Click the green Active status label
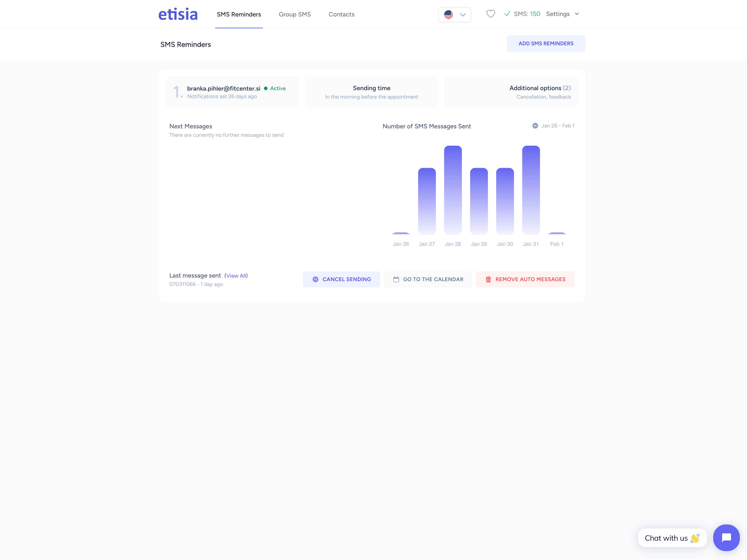Image resolution: width=747 pixels, height=560 pixels. [278, 88]
